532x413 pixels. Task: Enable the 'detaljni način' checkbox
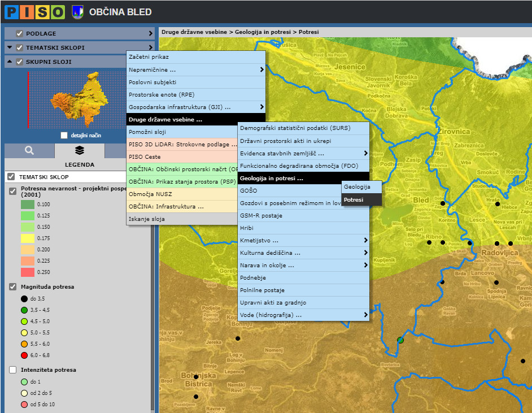64,136
